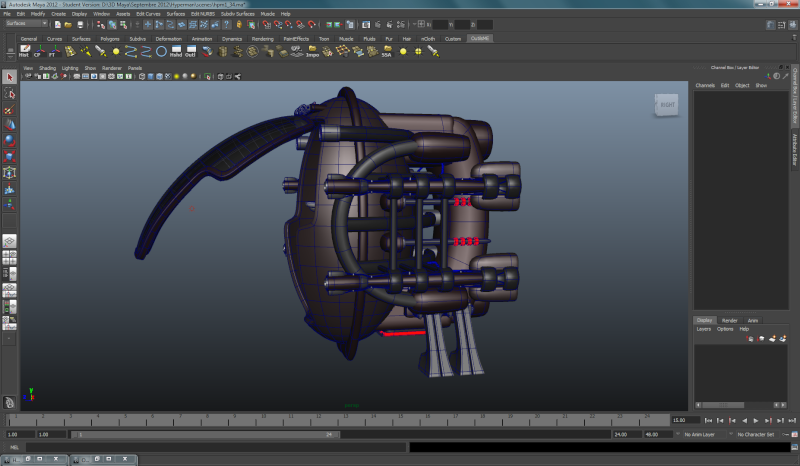
Task: Click the SSA shelf icon
Action: [x=387, y=51]
